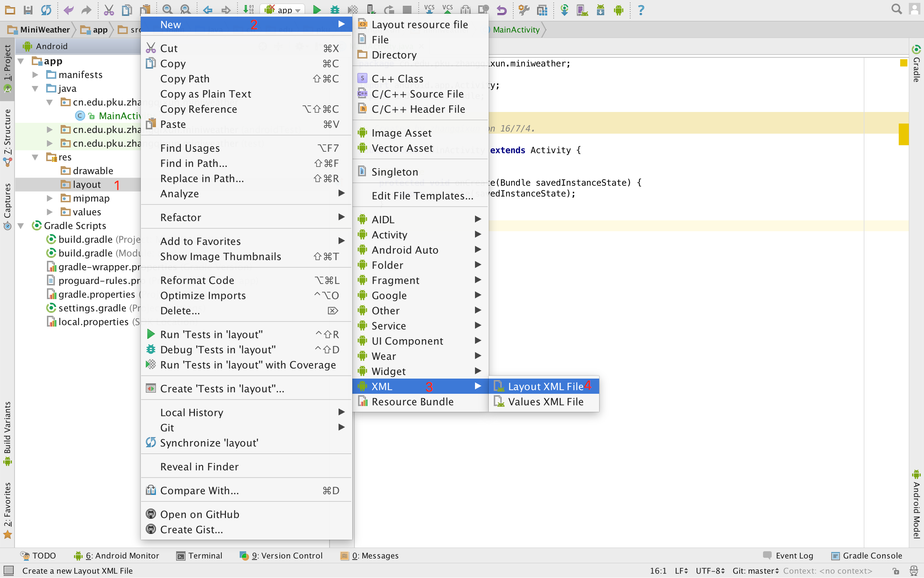Image resolution: width=924 pixels, height=578 pixels.
Task: Click the Debug app bug icon
Action: 335,10
